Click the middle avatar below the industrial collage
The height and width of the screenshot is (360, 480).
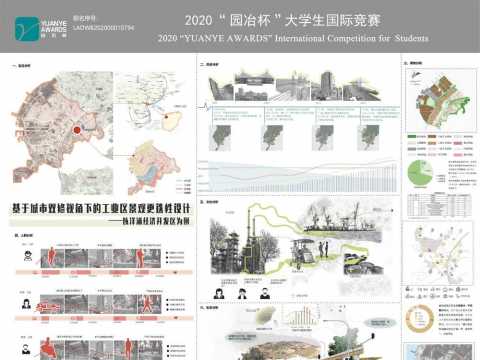[x=242, y=293]
